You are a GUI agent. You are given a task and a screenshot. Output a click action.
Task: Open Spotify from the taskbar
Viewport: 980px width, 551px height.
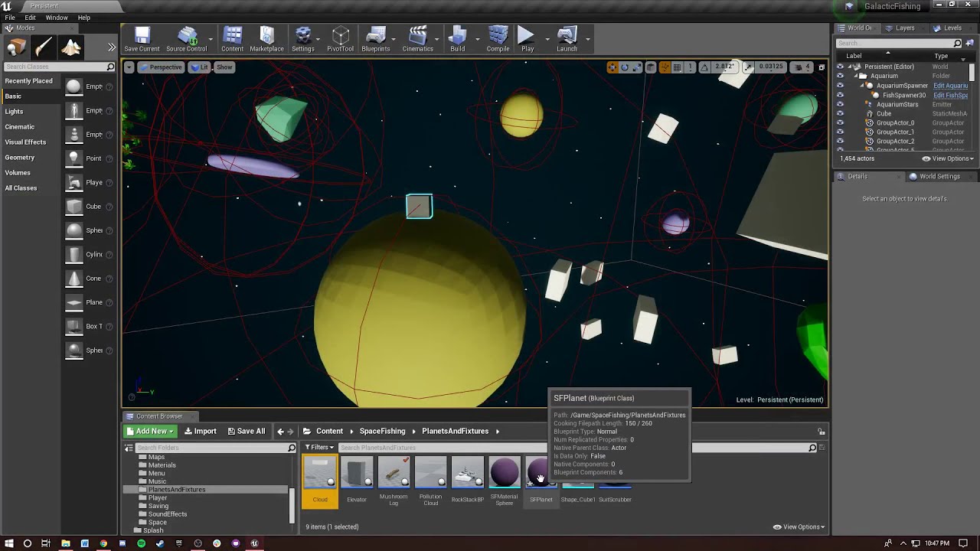point(141,543)
